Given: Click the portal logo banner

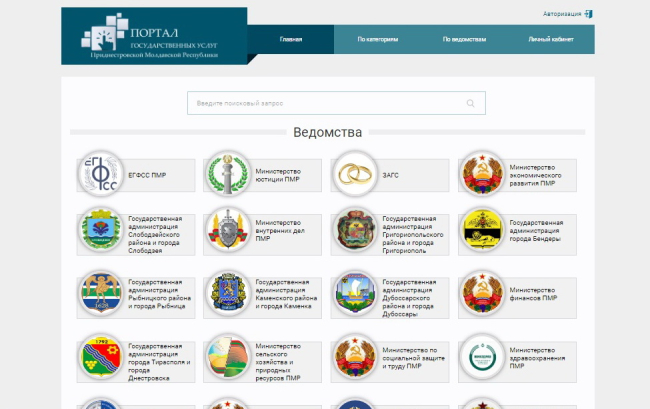Looking at the screenshot, I should 153,36.
